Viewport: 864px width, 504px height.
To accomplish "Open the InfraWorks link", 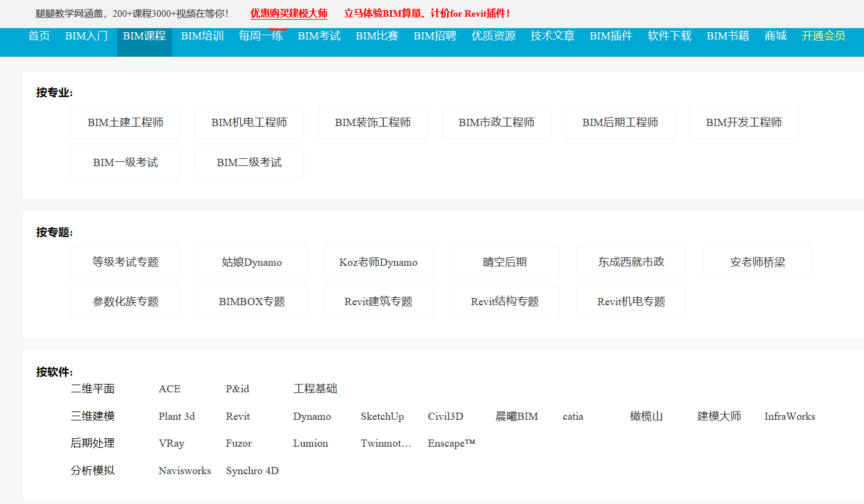I will (790, 416).
